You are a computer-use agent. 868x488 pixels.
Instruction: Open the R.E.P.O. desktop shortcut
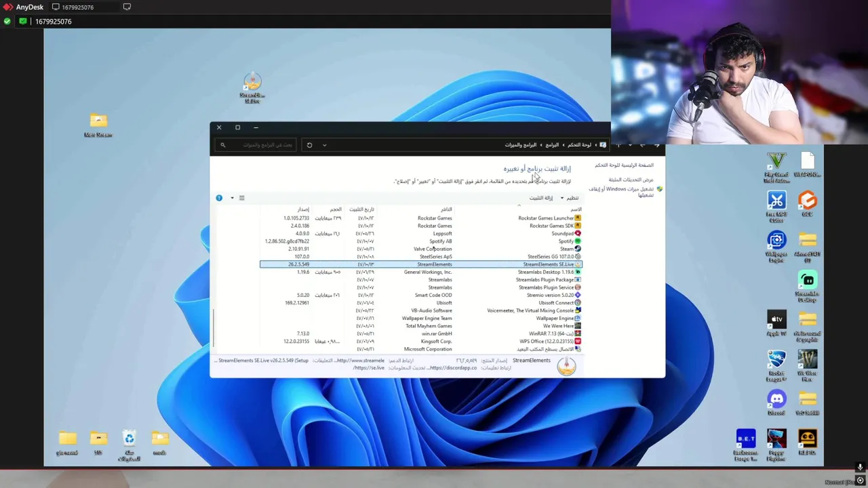[x=807, y=442]
